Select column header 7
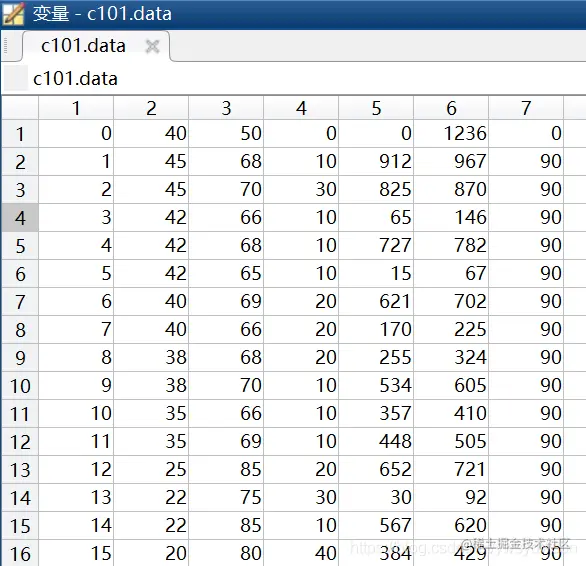Viewport: 586px width, 566px height. click(526, 108)
